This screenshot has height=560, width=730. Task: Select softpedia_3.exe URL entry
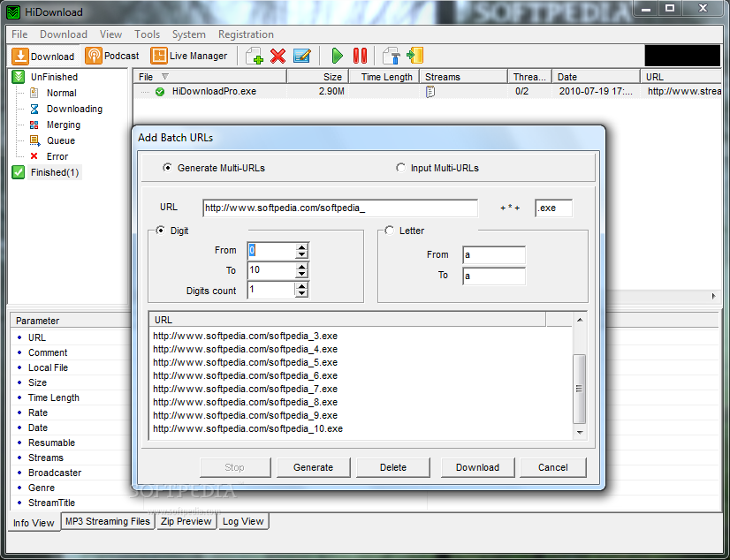246,336
